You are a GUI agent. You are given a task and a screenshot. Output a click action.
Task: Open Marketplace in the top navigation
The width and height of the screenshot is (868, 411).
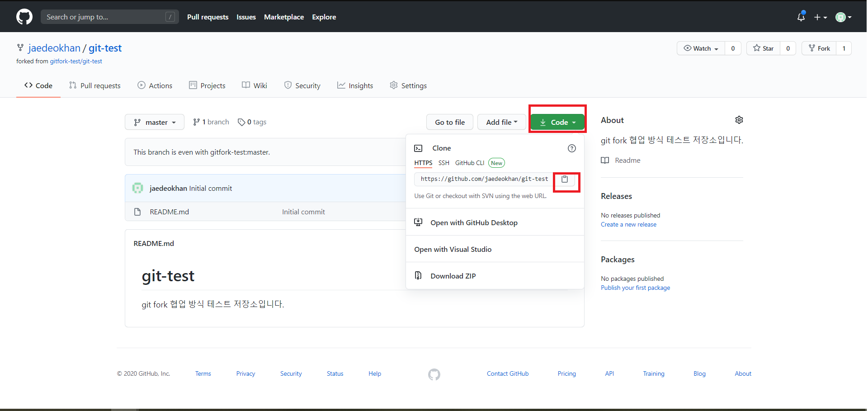tap(284, 17)
